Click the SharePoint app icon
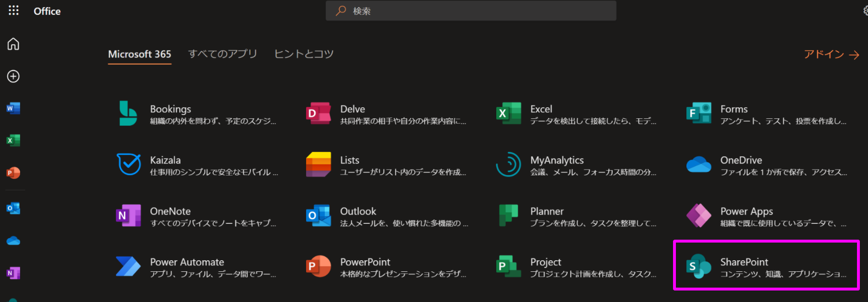868x302 pixels. 699,267
